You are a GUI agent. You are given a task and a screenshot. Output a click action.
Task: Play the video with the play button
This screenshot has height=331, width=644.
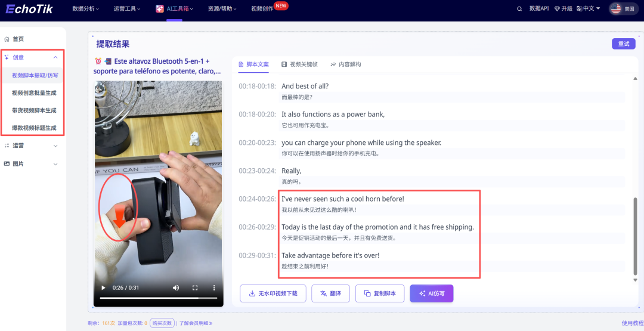tap(103, 288)
